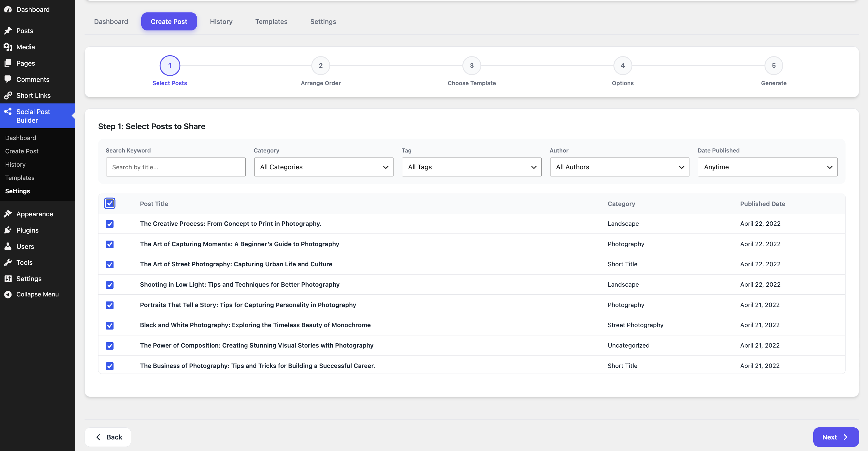Image resolution: width=868 pixels, height=451 pixels.
Task: Open the Templates tab
Action: 271,22
